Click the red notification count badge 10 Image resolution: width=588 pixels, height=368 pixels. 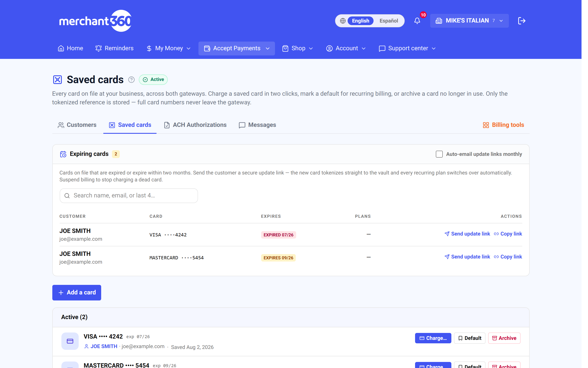click(423, 15)
